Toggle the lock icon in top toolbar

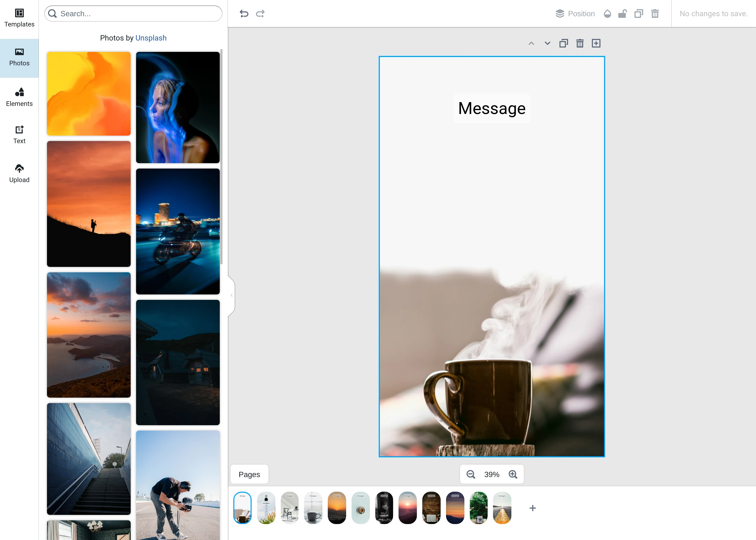[x=622, y=14]
